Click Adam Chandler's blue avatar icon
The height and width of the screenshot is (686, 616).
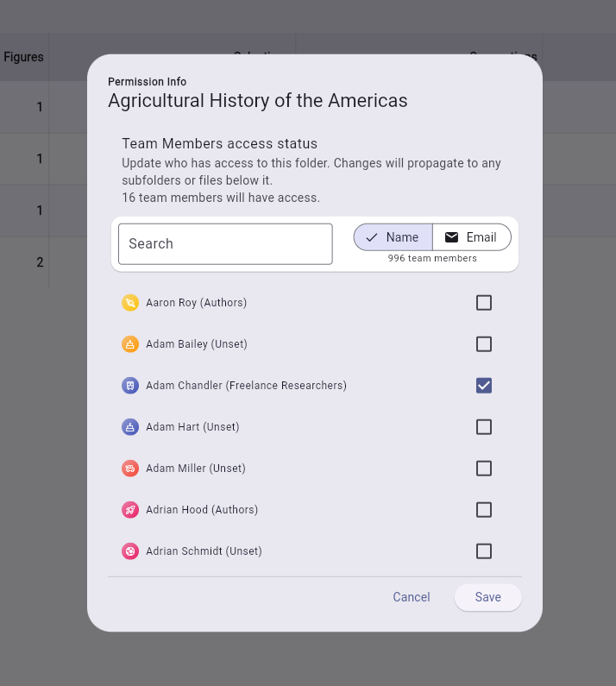[x=130, y=386]
